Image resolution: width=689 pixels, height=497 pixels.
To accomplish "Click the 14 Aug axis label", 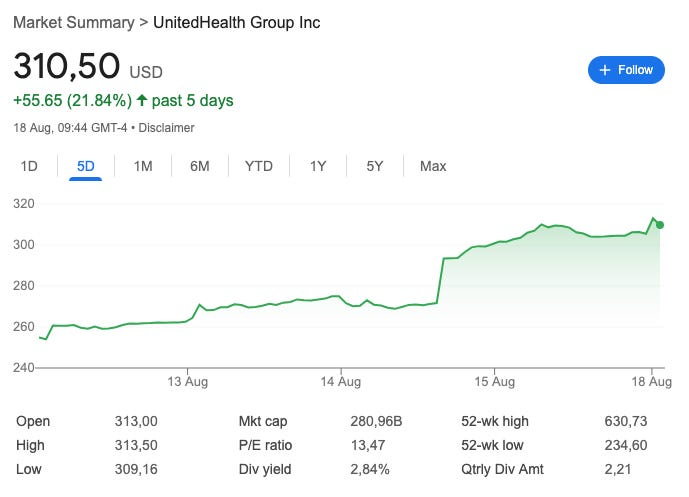I will [341, 381].
